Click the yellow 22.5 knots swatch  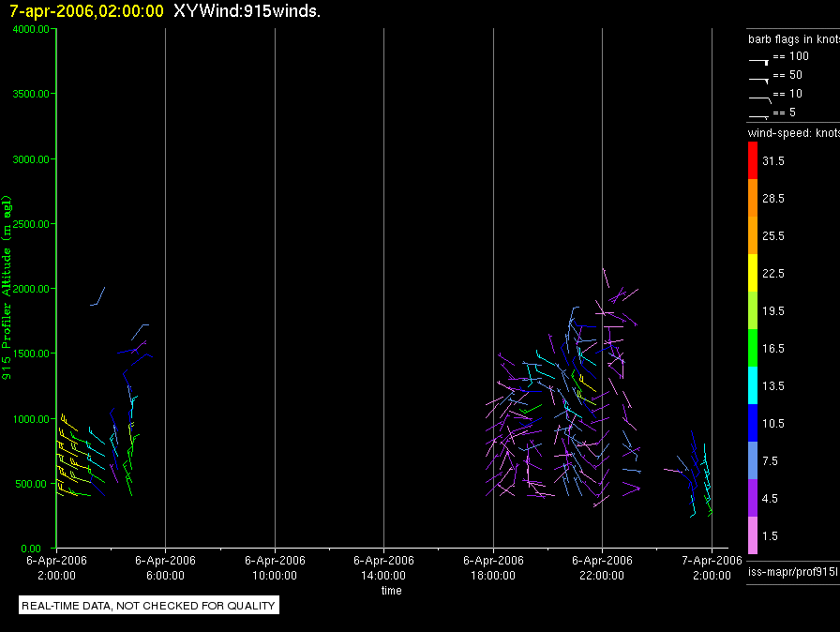pyautogui.click(x=753, y=273)
